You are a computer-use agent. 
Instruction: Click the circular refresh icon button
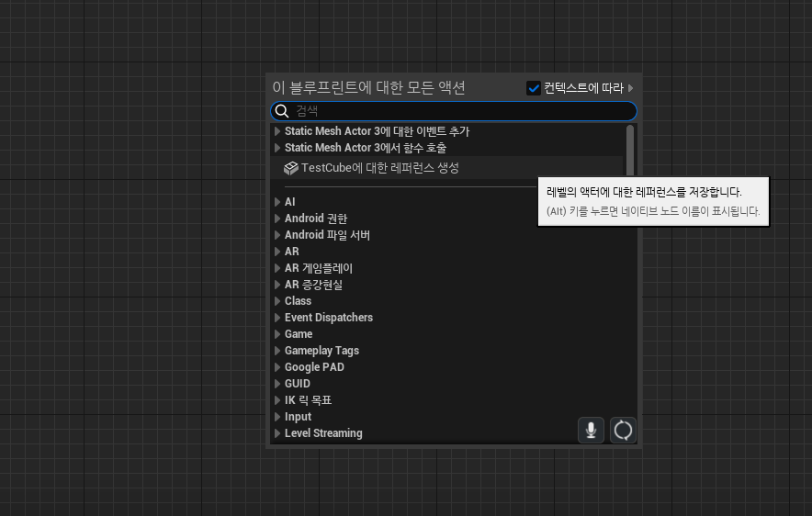pyautogui.click(x=623, y=430)
